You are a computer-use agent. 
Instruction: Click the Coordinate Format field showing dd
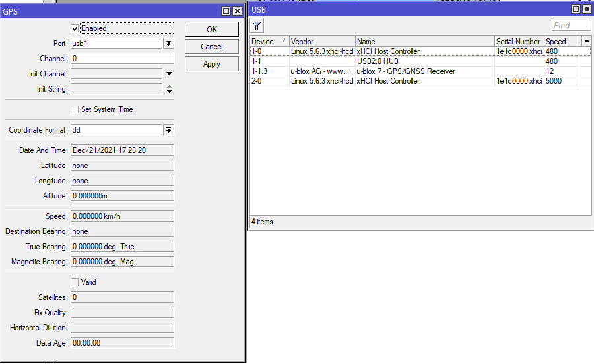point(117,130)
